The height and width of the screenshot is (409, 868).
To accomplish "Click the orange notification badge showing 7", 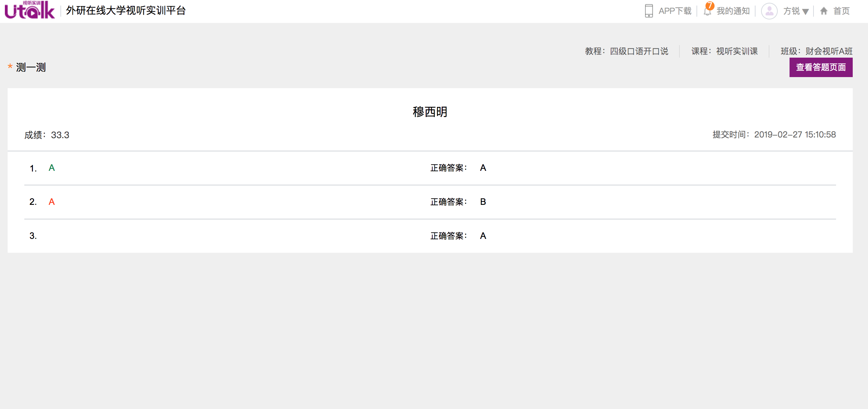I will point(710,6).
